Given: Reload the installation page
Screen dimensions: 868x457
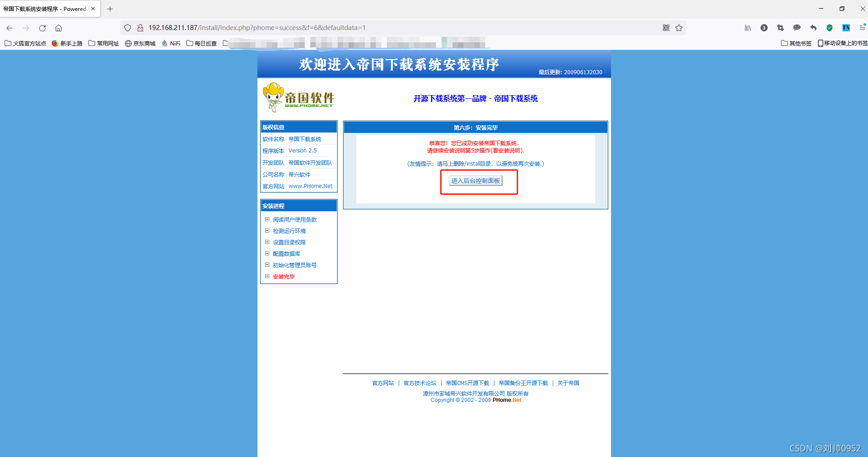Looking at the screenshot, I should click(42, 28).
